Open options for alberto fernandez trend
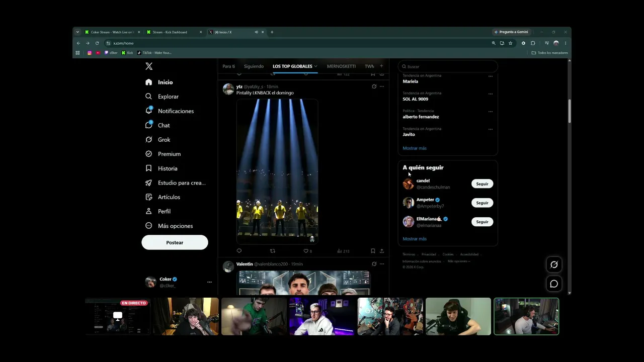The height and width of the screenshot is (362, 644). [x=491, y=112]
